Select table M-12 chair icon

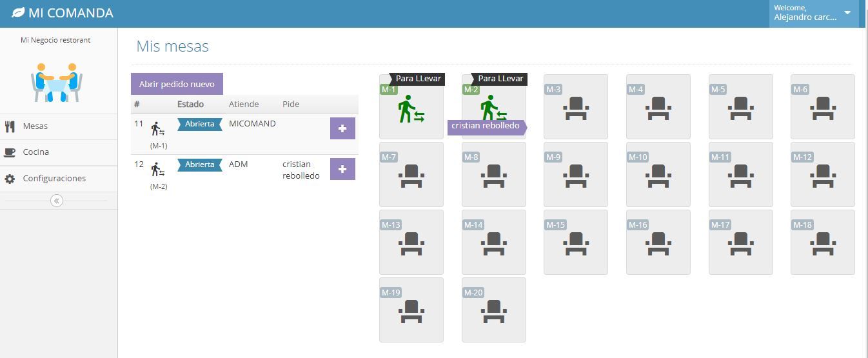pyautogui.click(x=822, y=176)
